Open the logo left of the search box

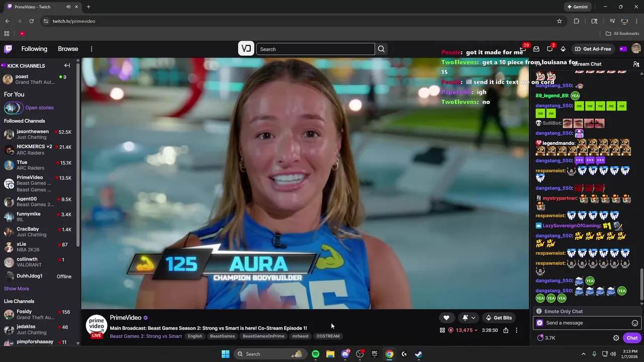click(246, 49)
